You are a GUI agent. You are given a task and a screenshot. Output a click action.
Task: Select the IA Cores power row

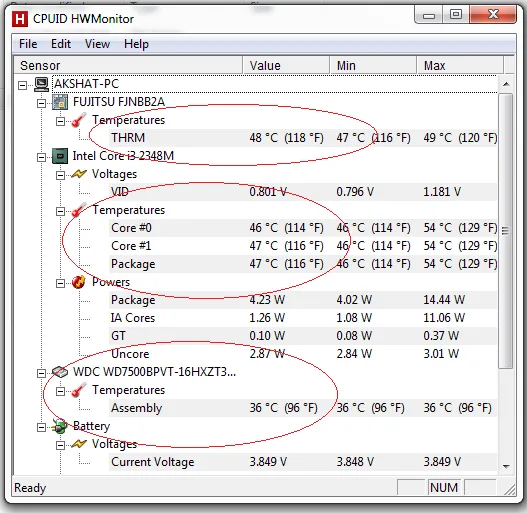pyautogui.click(x=302, y=318)
